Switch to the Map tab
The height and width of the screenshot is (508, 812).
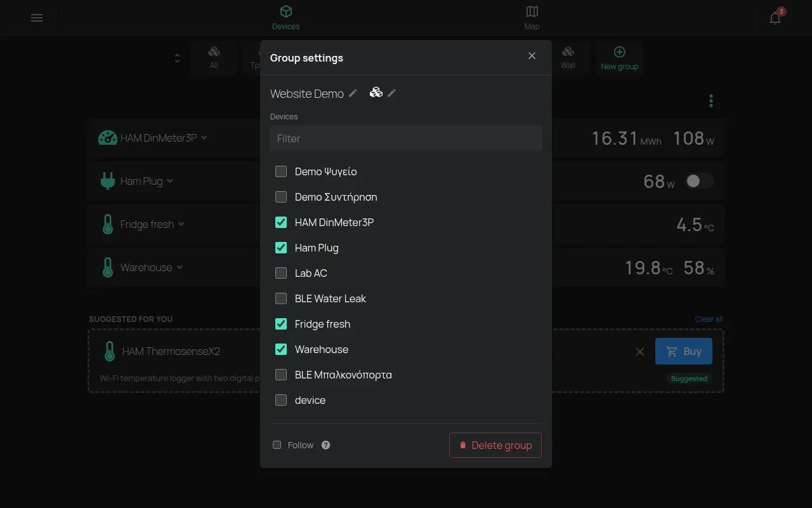pos(532,18)
